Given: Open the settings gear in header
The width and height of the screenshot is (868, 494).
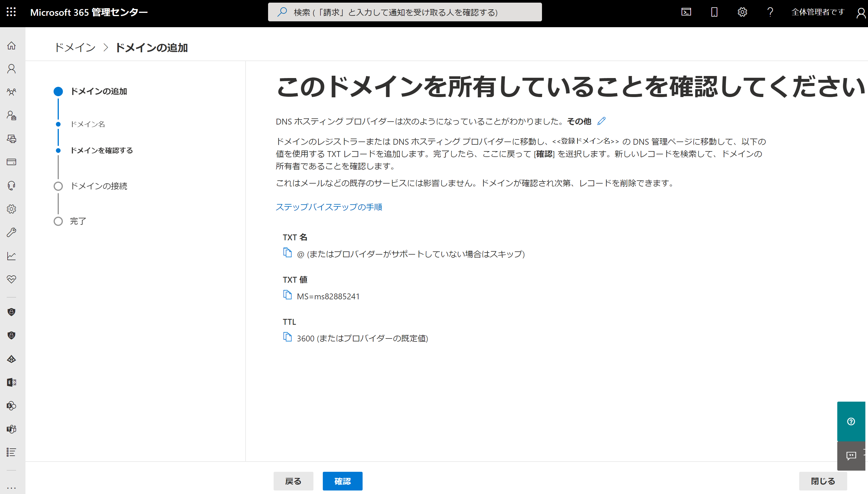Looking at the screenshot, I should coord(742,12).
